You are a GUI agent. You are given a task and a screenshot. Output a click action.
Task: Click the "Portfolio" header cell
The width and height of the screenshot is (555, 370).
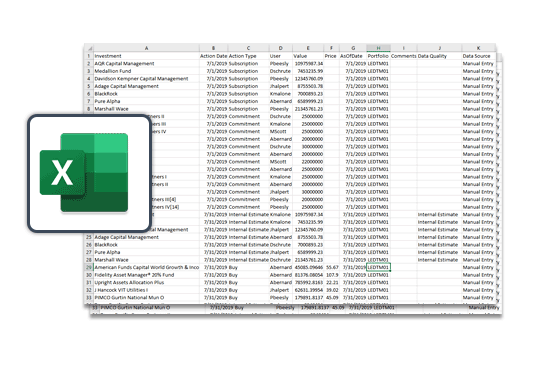tap(378, 56)
